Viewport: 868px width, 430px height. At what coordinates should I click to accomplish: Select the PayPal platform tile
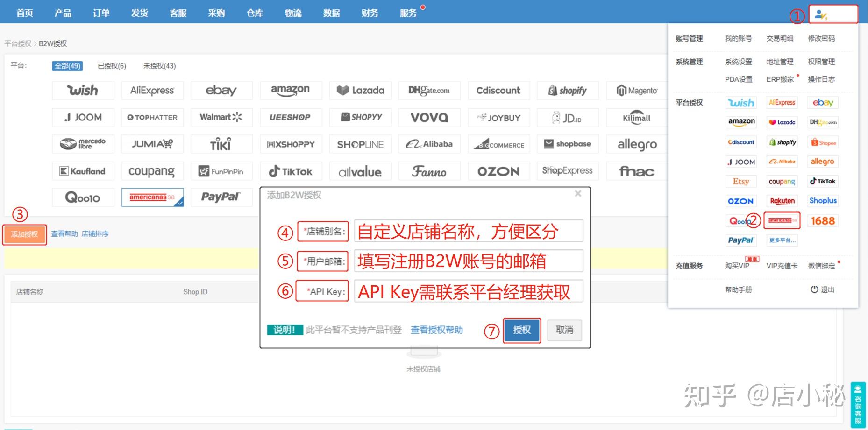[221, 197]
